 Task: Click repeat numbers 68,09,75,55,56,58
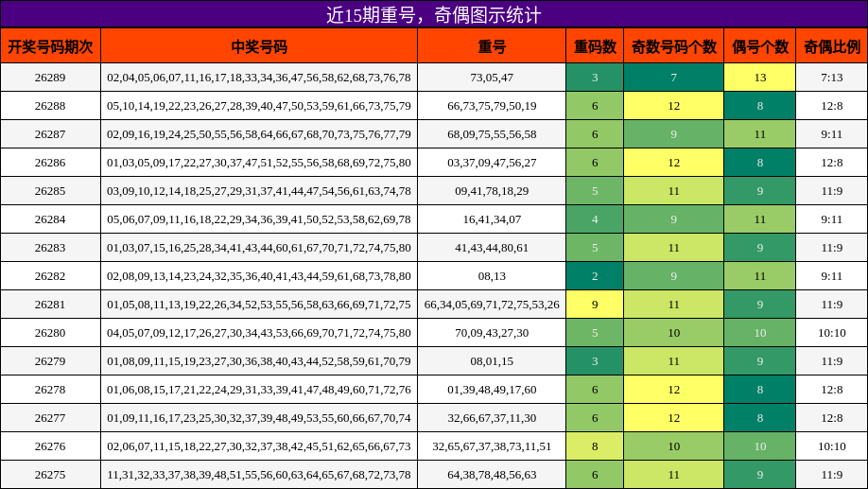click(x=492, y=134)
